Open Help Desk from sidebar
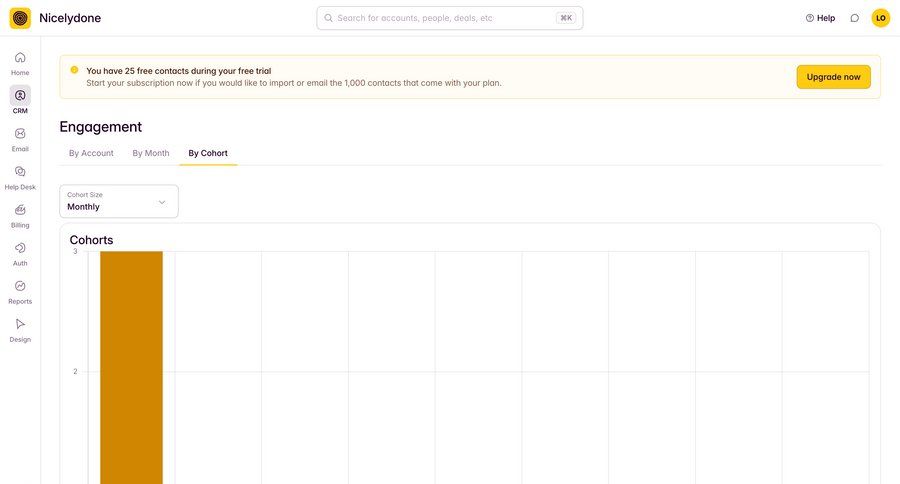Viewport: 900px width, 484px height. coord(20,172)
